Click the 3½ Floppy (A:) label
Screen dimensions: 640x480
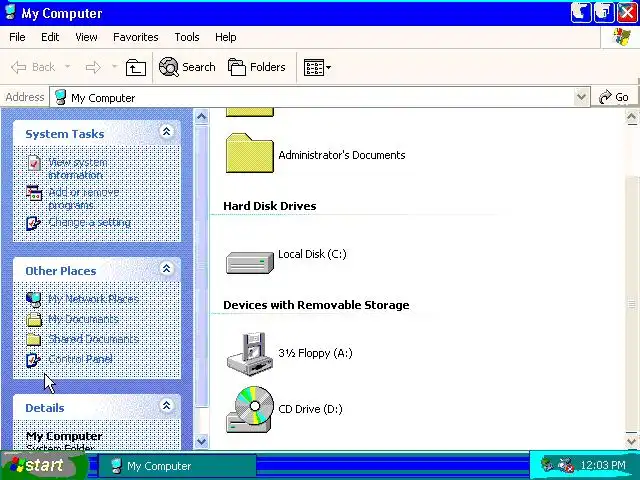(315, 353)
